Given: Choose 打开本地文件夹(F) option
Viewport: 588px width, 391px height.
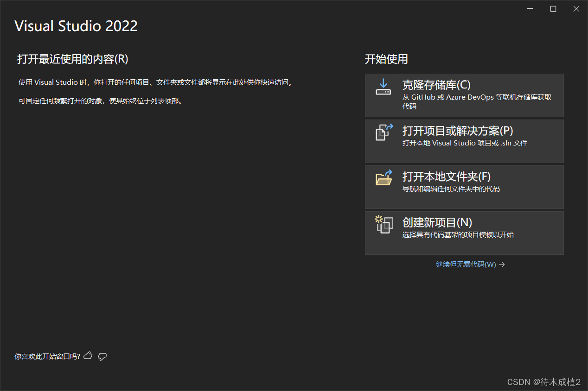Looking at the screenshot, I should tap(464, 187).
